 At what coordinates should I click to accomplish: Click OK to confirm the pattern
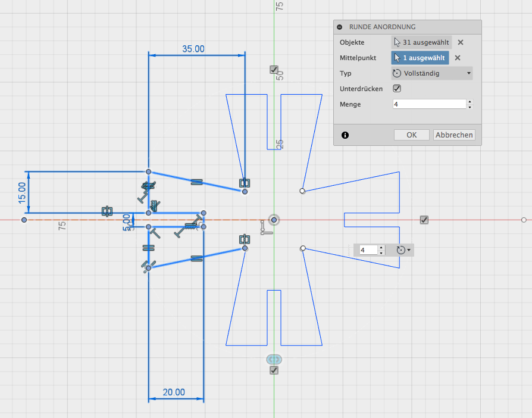(412, 135)
